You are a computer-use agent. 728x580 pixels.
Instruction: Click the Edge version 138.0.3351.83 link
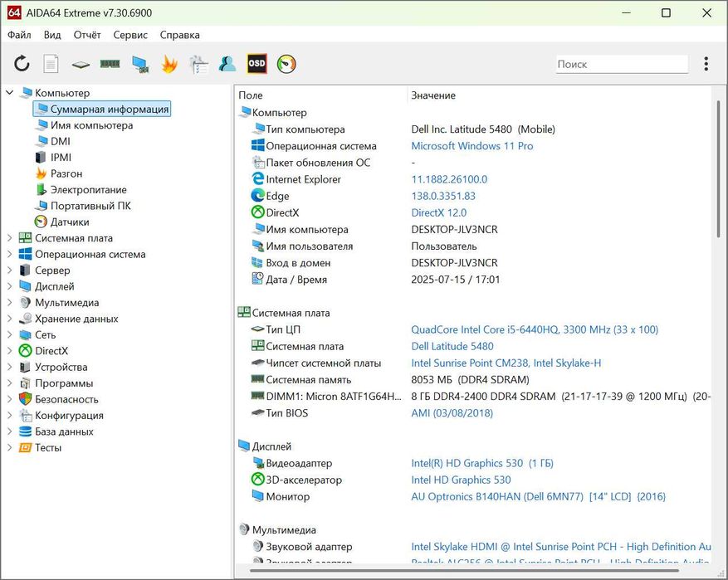tap(443, 196)
